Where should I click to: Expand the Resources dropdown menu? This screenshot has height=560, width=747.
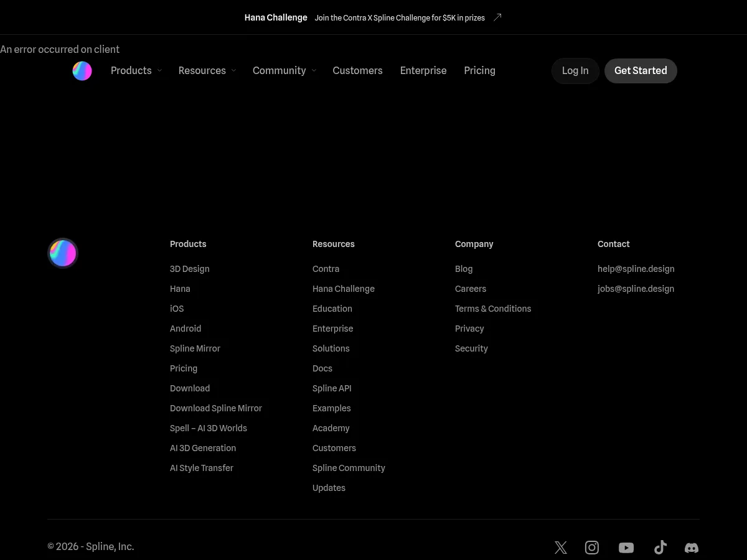pyautogui.click(x=207, y=71)
